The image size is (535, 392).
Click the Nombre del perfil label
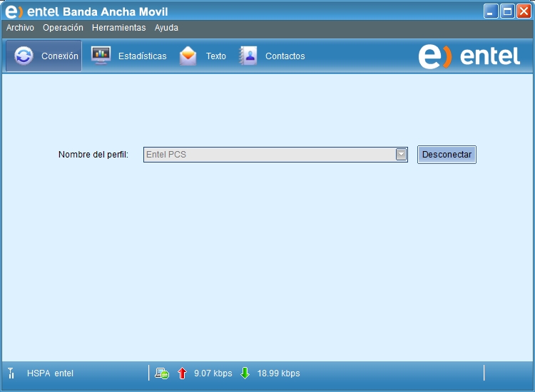click(93, 155)
